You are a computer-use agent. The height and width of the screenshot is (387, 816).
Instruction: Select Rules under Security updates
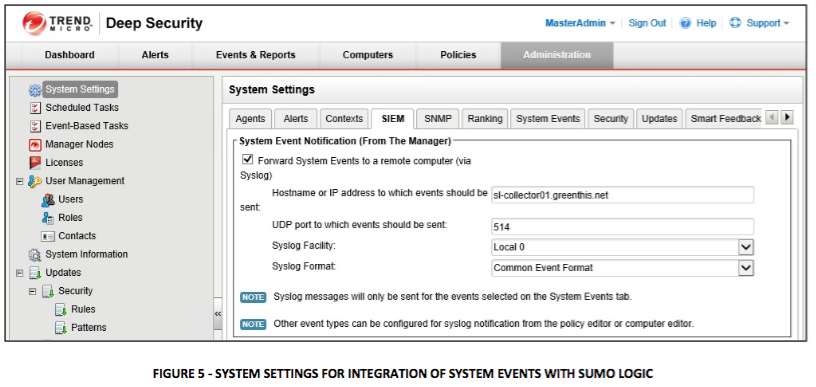pos(83,309)
